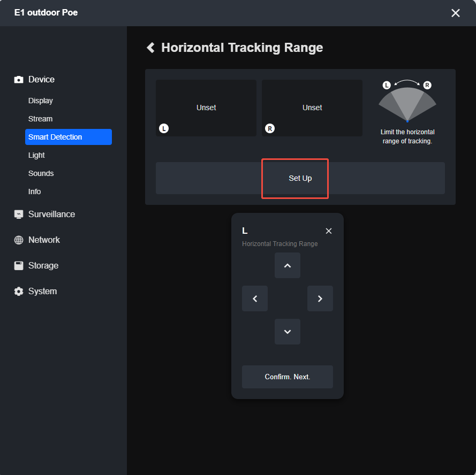Click Confirm. Next. button
Screen dimensions: 476x475
click(x=287, y=377)
